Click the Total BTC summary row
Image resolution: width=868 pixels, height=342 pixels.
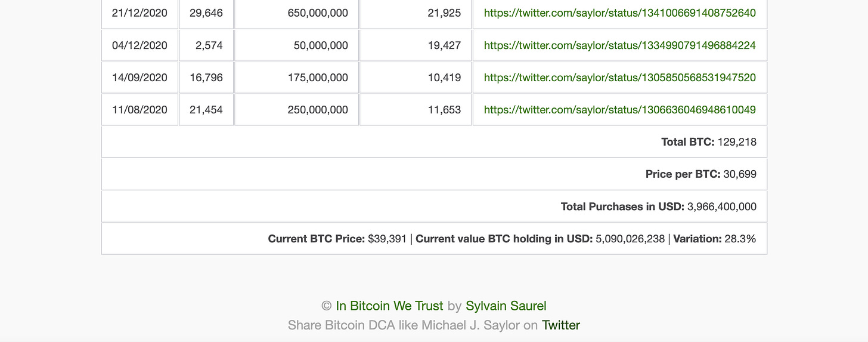(434, 141)
